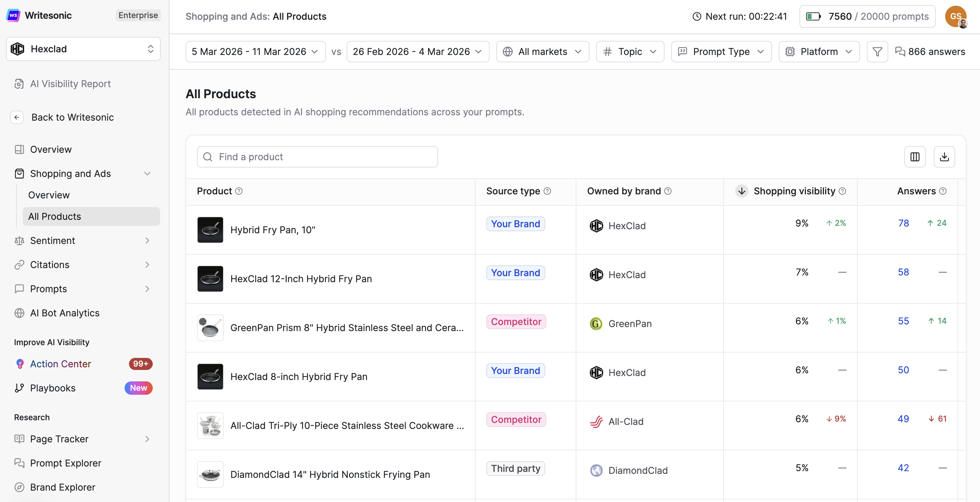Viewport: 980px width, 502px height.
Task: Click the Find a product search field
Action: point(317,157)
